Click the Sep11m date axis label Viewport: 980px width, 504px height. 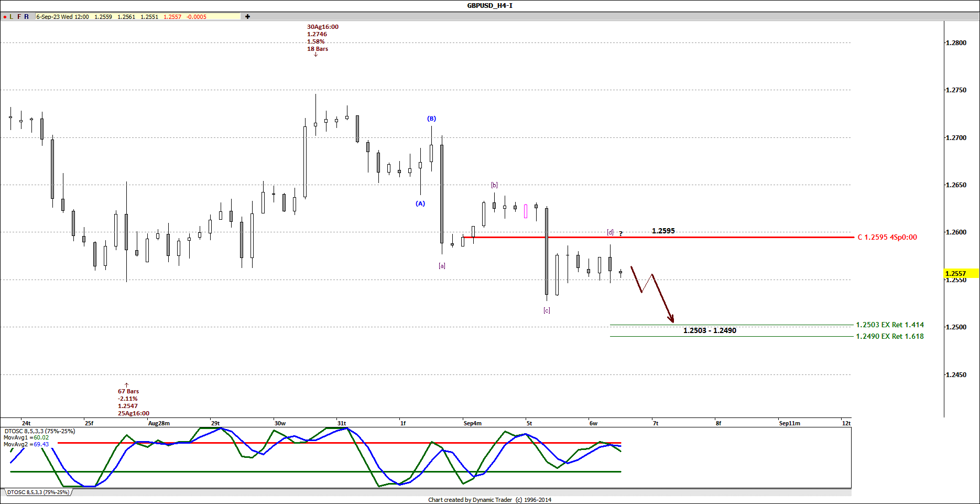(789, 423)
